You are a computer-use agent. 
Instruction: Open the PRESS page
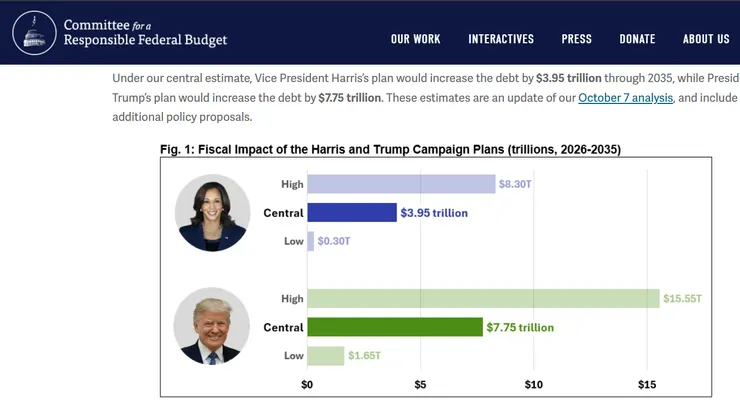tap(576, 39)
